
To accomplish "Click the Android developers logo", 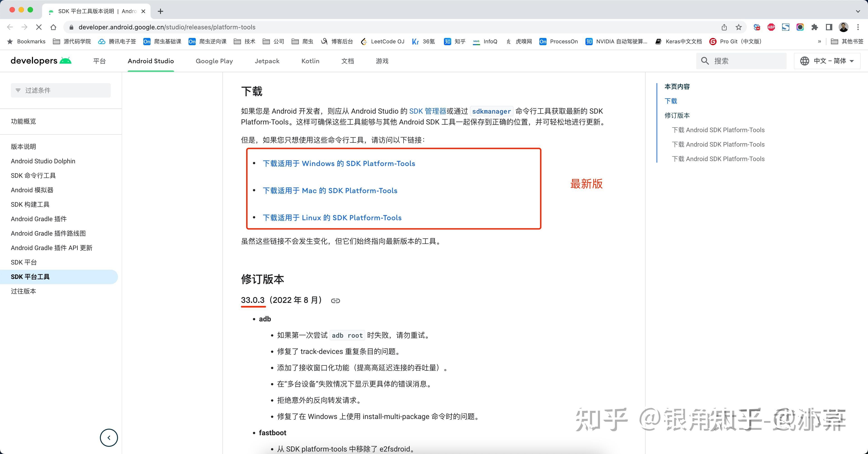I will pyautogui.click(x=41, y=61).
